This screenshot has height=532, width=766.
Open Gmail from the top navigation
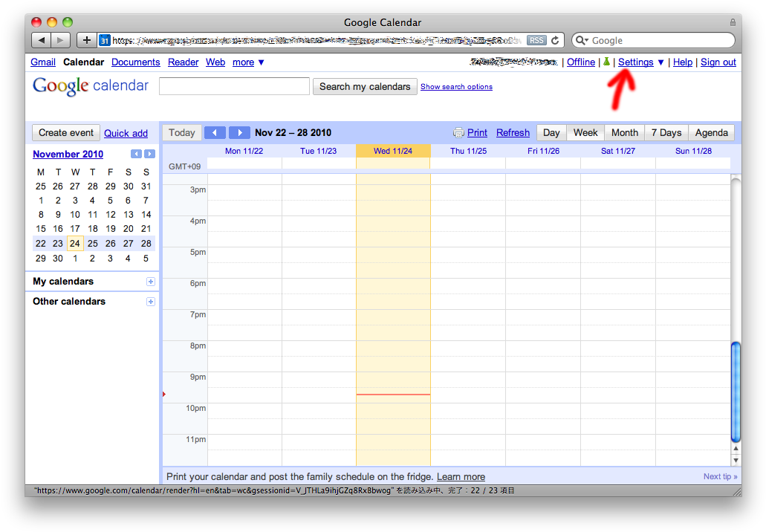tap(43, 62)
